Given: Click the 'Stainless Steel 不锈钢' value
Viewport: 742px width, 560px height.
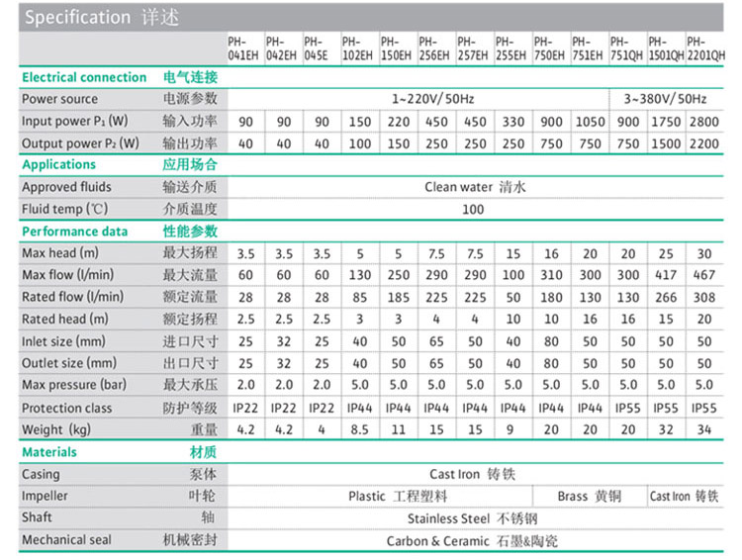Looking at the screenshot, I should [x=472, y=518].
